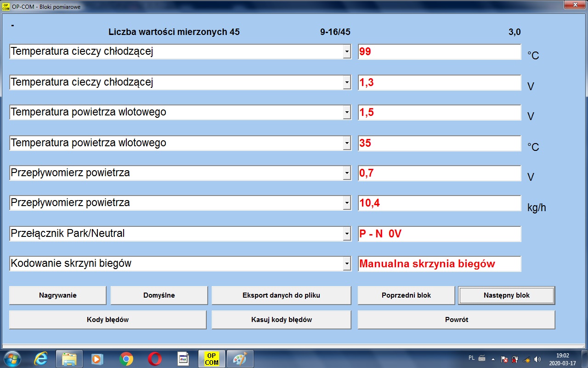
Task: Launch Windows Media Player from the taskbar
Action: [x=98, y=359]
